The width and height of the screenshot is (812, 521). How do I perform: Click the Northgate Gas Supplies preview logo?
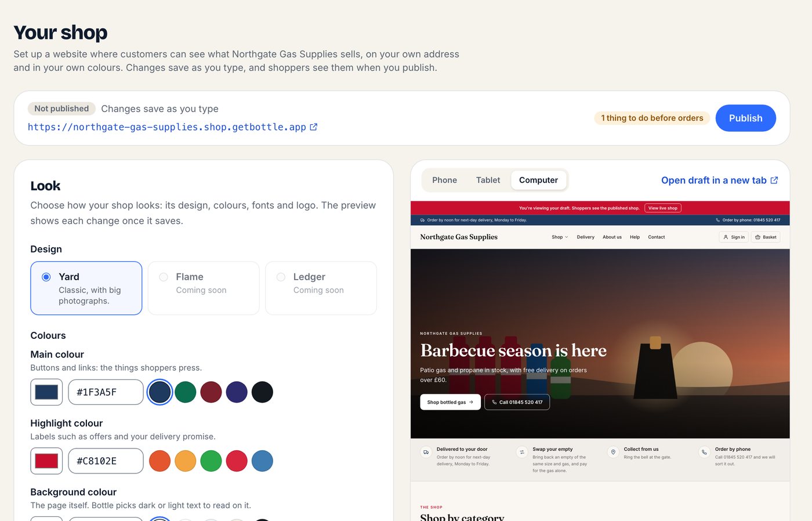[459, 237]
